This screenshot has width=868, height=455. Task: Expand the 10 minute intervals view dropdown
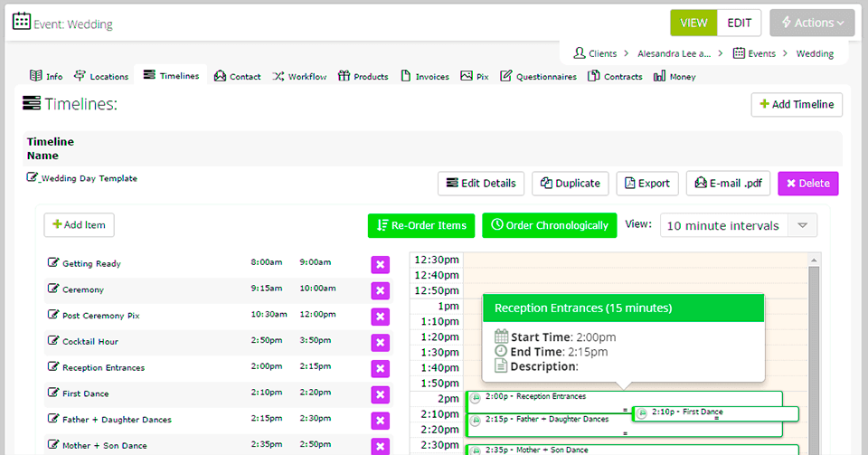803,225
